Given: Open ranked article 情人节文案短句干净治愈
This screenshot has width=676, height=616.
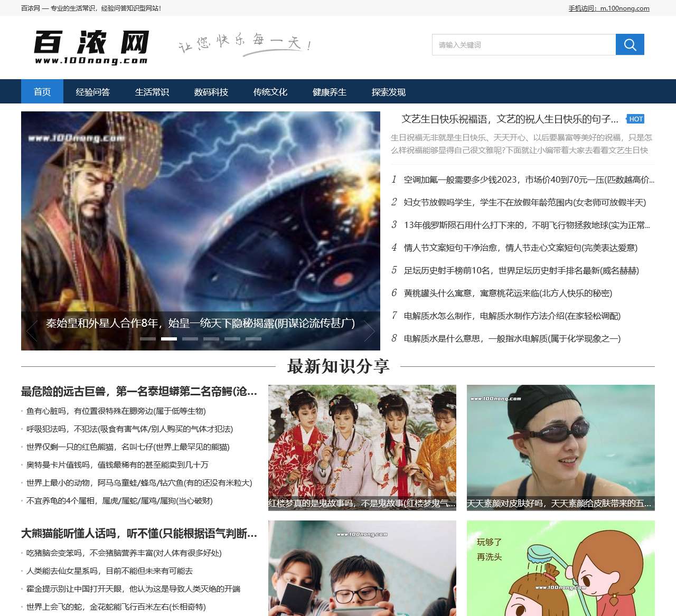Looking at the screenshot, I should (520, 248).
